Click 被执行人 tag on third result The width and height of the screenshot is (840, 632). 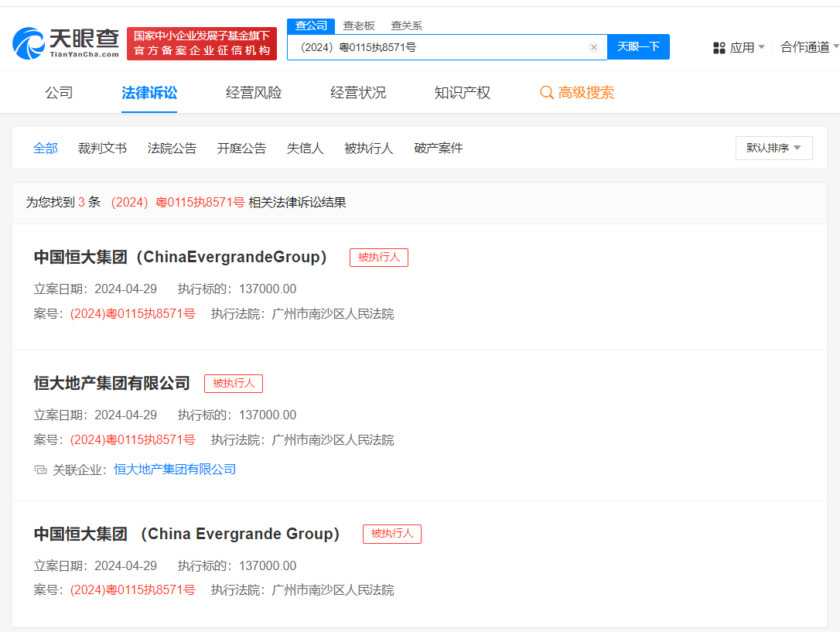tap(392, 534)
